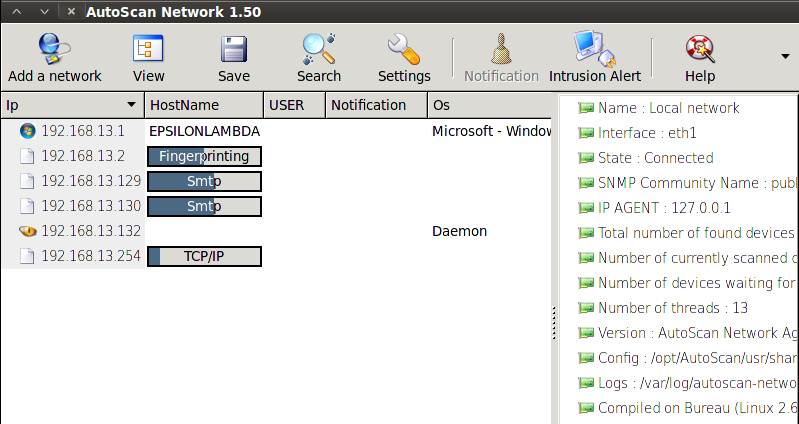
Task: Select host 192.168.13.1 EPSILONLAMBDA row
Action: pyautogui.click(x=82, y=131)
